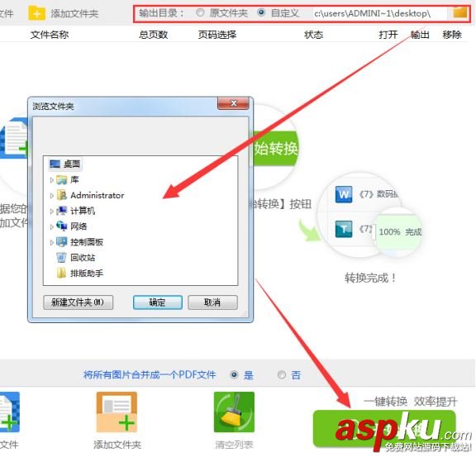This screenshot has height=457, width=476.
Task: Click the 移除 column header
Action: [452, 35]
